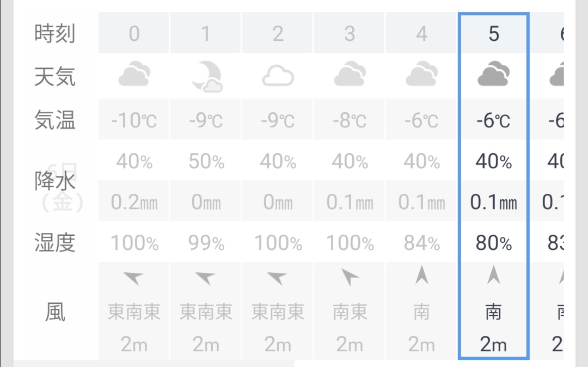
Task: Click the cloudy weather icon at hour 0
Action: (134, 75)
